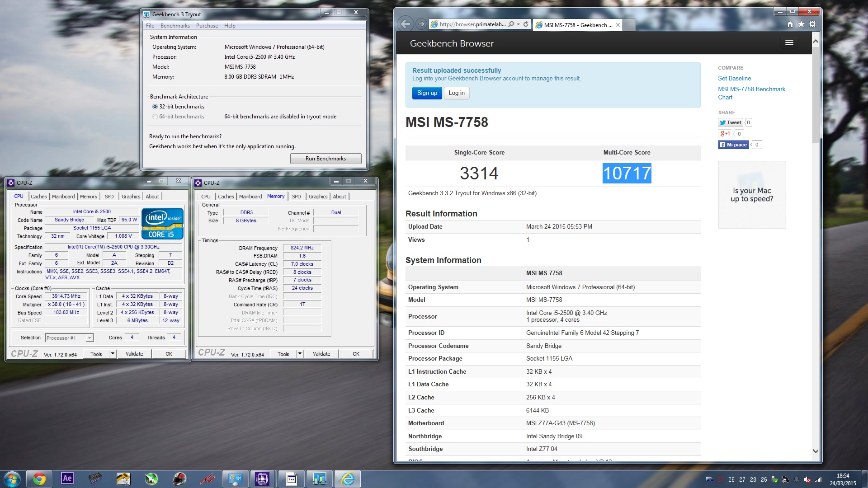Click the browser address bar URL
Image resolution: width=868 pixels, height=488 pixels.
click(472, 24)
